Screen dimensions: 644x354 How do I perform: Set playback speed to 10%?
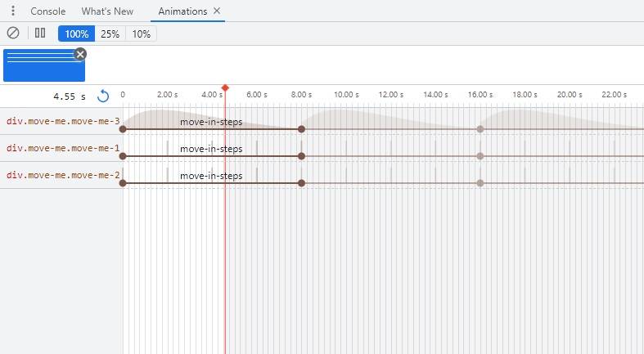click(x=141, y=34)
